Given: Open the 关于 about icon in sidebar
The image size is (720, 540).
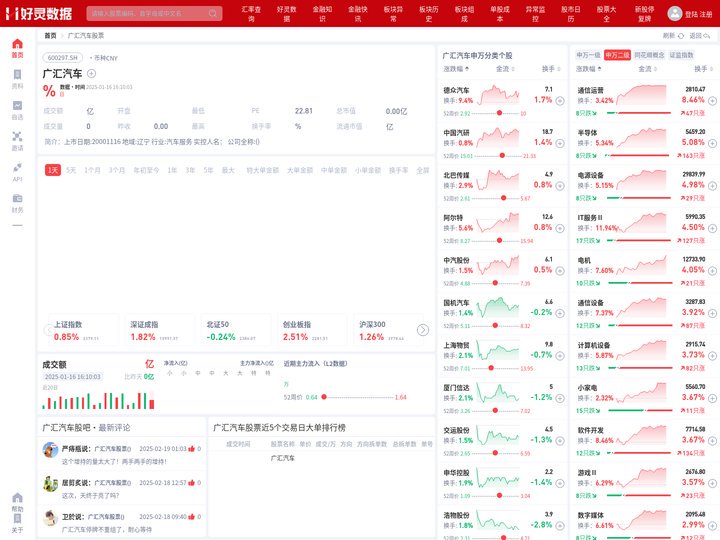Looking at the screenshot, I should pos(17,519).
